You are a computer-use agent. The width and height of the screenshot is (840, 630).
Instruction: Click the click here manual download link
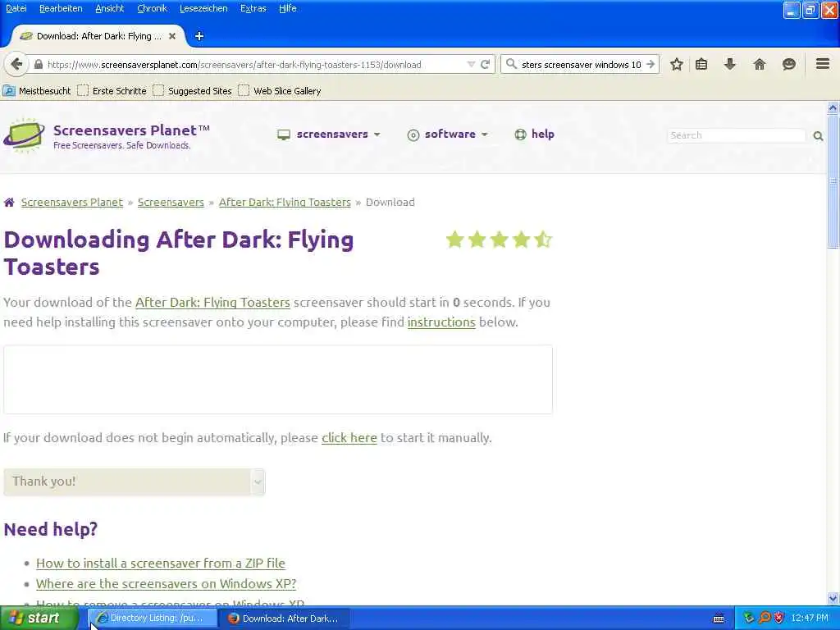(x=349, y=438)
